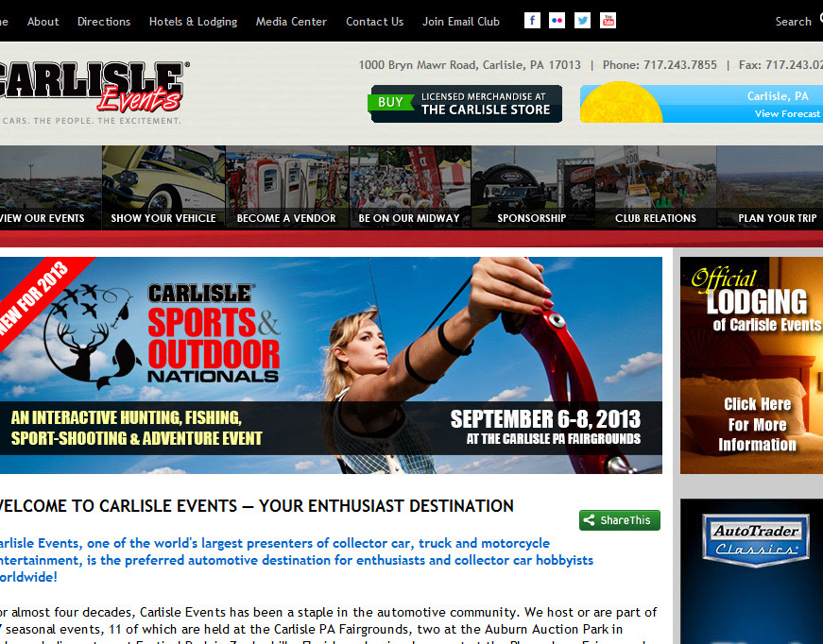Open the Facebook social icon
Viewport: 823px width, 644px height.
pos(532,21)
